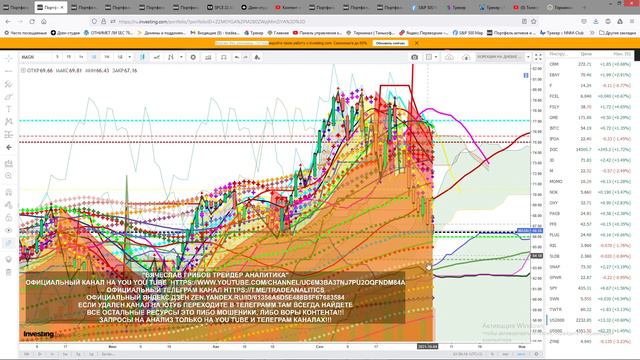Click the load chart cloud icon
The width and height of the screenshot is (640, 360).
[x=449, y=57]
